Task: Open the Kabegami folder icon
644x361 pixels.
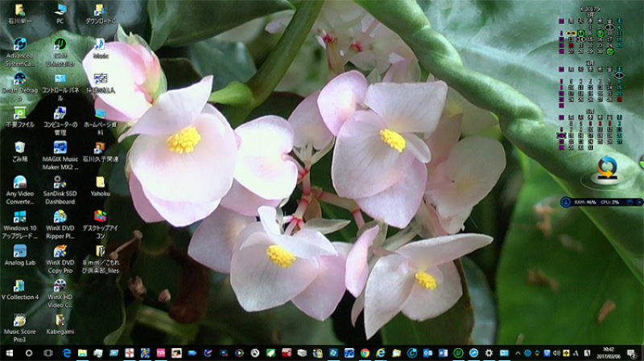Action: 60,320
